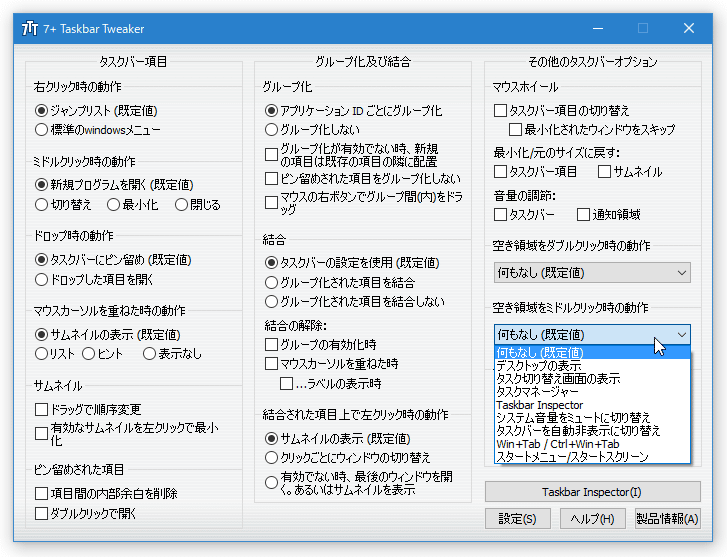Pick デスクトップの表示 from the list
The image size is (727, 557).
coord(592,365)
